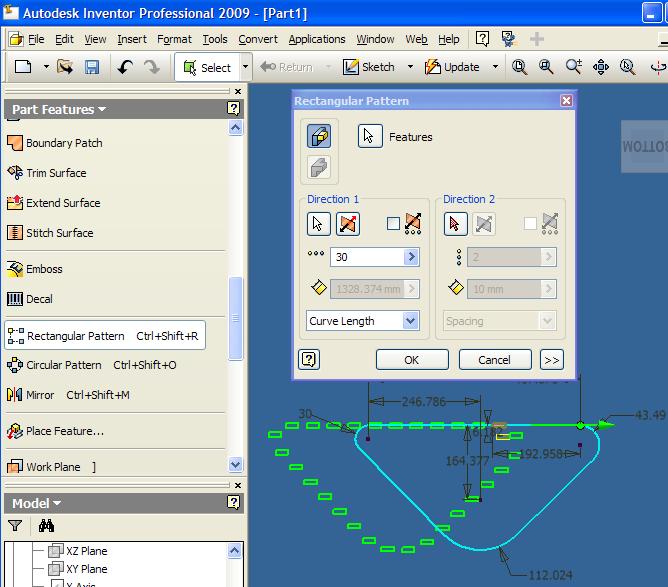This screenshot has height=587, width=668.
Task: Open the Insert menu
Action: [132, 39]
